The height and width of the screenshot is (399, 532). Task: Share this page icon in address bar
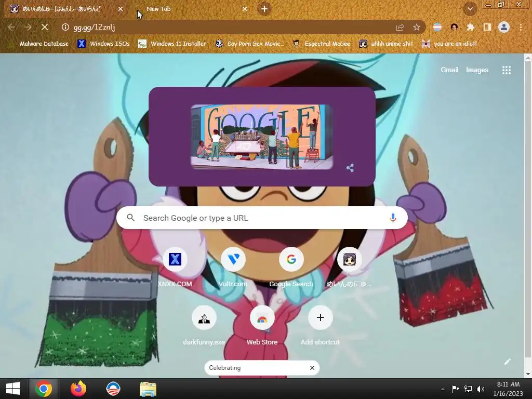400,27
